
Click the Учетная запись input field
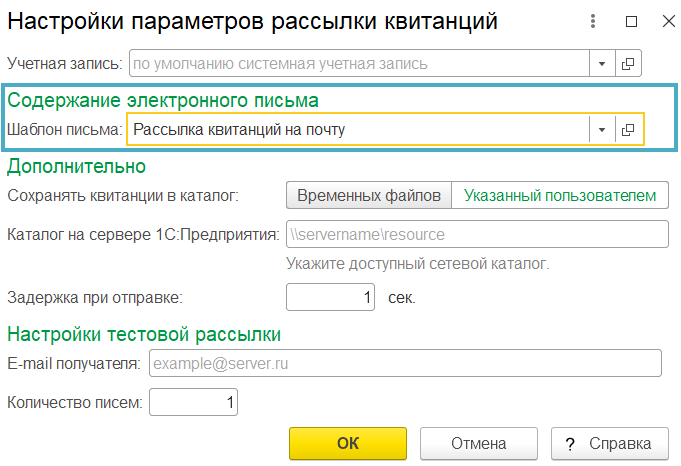click(359, 64)
